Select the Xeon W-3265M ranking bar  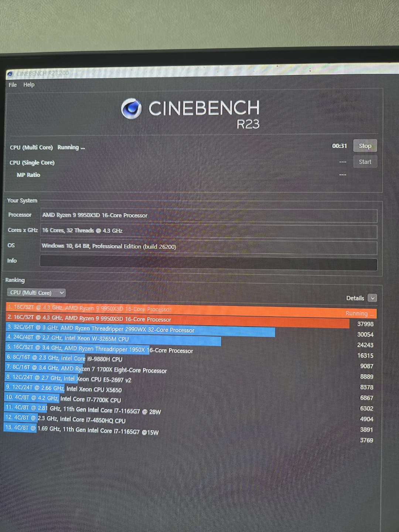[113, 338]
